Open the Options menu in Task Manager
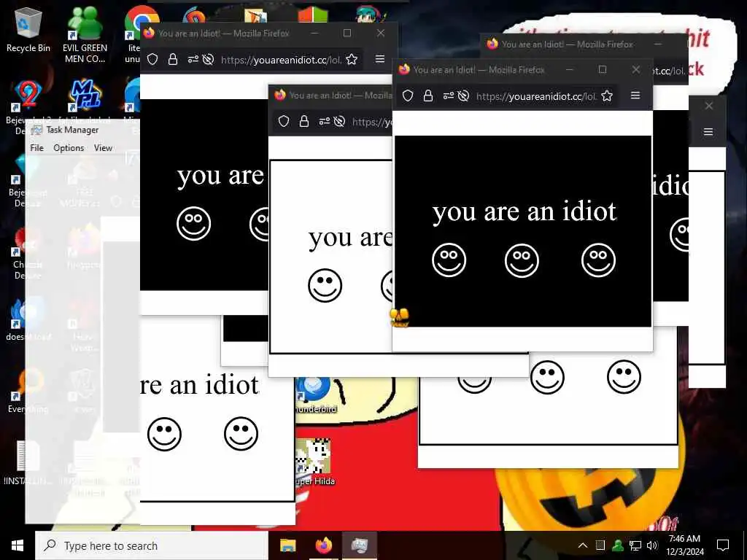 pos(69,148)
